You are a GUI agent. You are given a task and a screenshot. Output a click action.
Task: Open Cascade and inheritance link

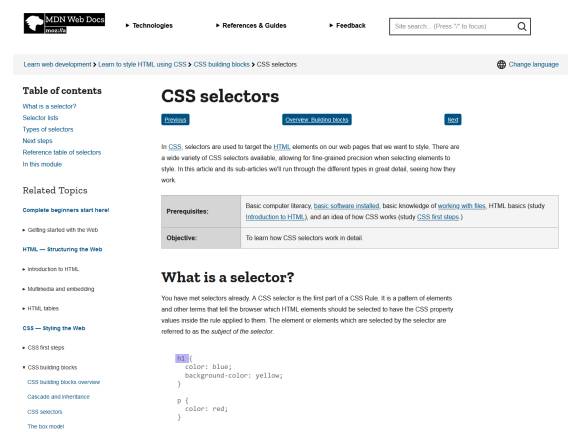pyautogui.click(x=58, y=397)
